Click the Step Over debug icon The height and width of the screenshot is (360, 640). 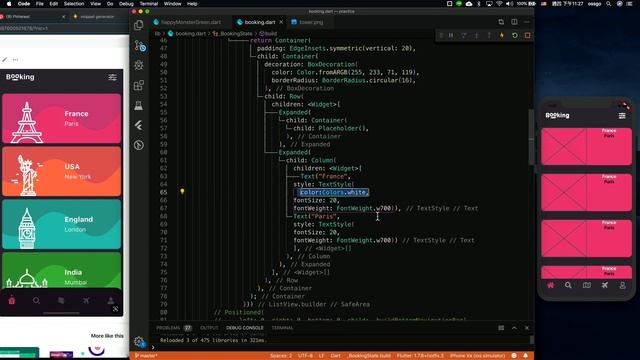tap(464, 36)
